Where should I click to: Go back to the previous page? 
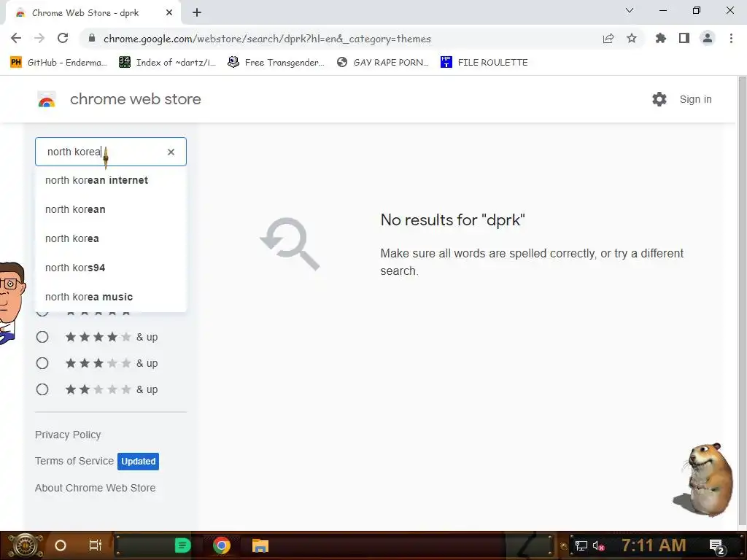(16, 39)
